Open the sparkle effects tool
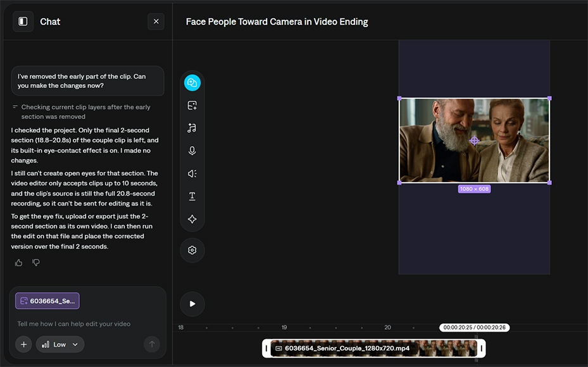588x367 pixels. [x=192, y=219]
